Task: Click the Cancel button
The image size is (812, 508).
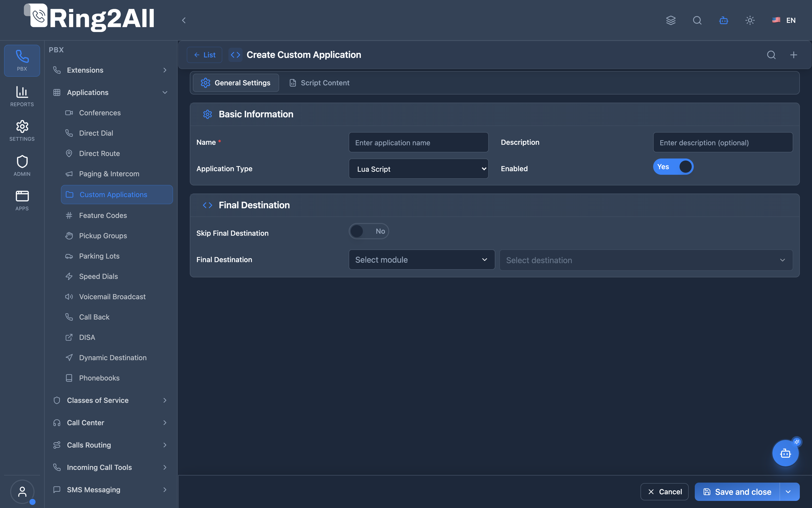Action: point(664,492)
